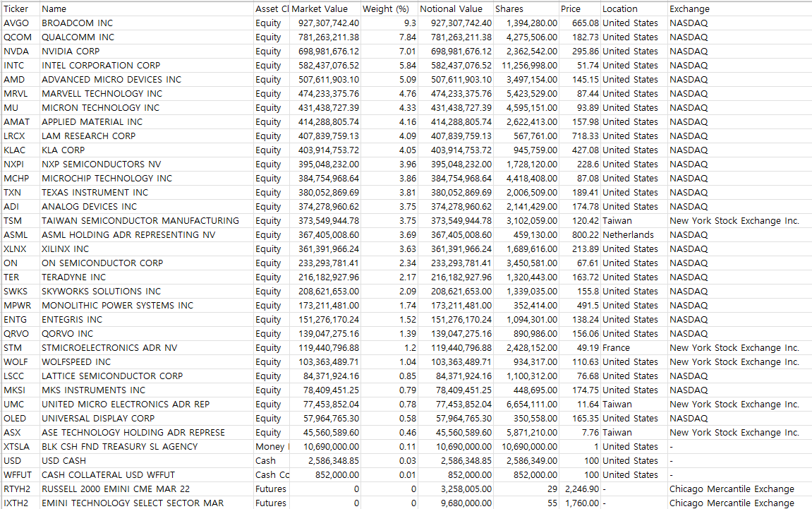Select TAIWAN SEMICONDUCTOR MANUFACTURING cell
This screenshot has height=509, width=812.
(x=147, y=221)
